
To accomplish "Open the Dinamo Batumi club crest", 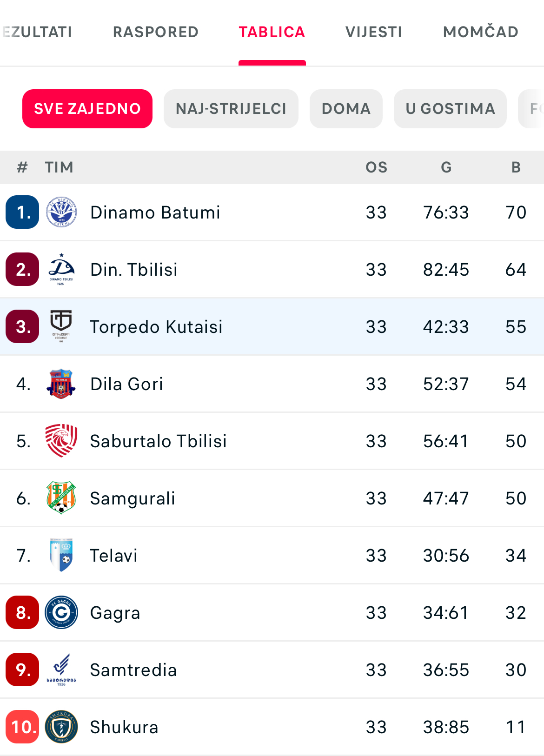I will point(61,212).
